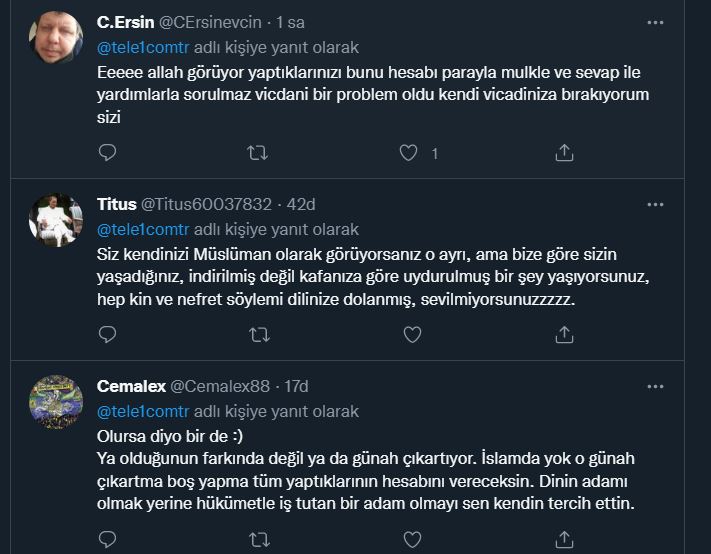This screenshot has width=711, height=554.
Task: Open more options on Titus's tweet
Action: click(x=655, y=204)
